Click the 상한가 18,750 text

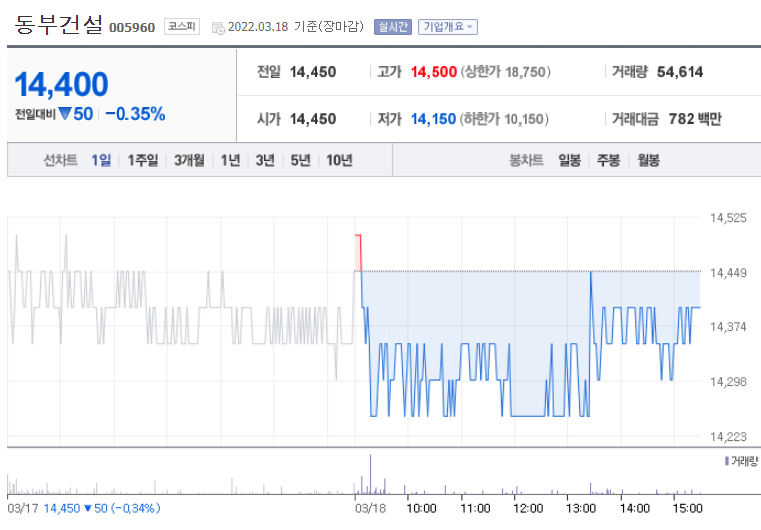pos(506,72)
